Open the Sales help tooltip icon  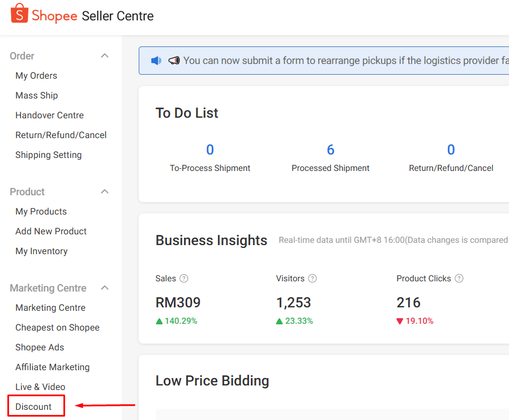(185, 278)
